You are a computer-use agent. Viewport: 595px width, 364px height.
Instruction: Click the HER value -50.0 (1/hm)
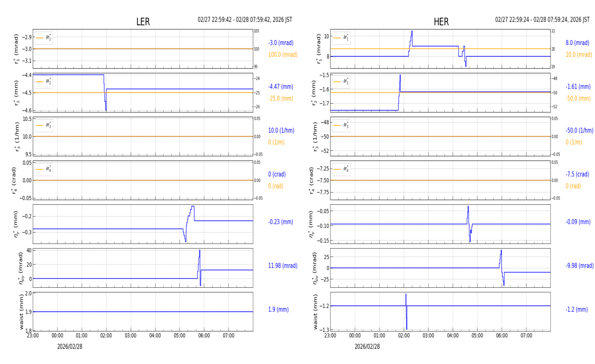coord(579,131)
